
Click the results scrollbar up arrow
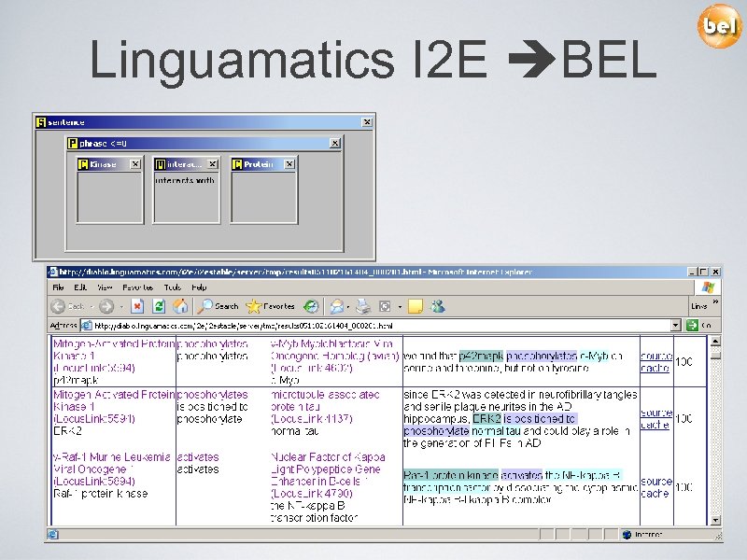[x=715, y=342]
